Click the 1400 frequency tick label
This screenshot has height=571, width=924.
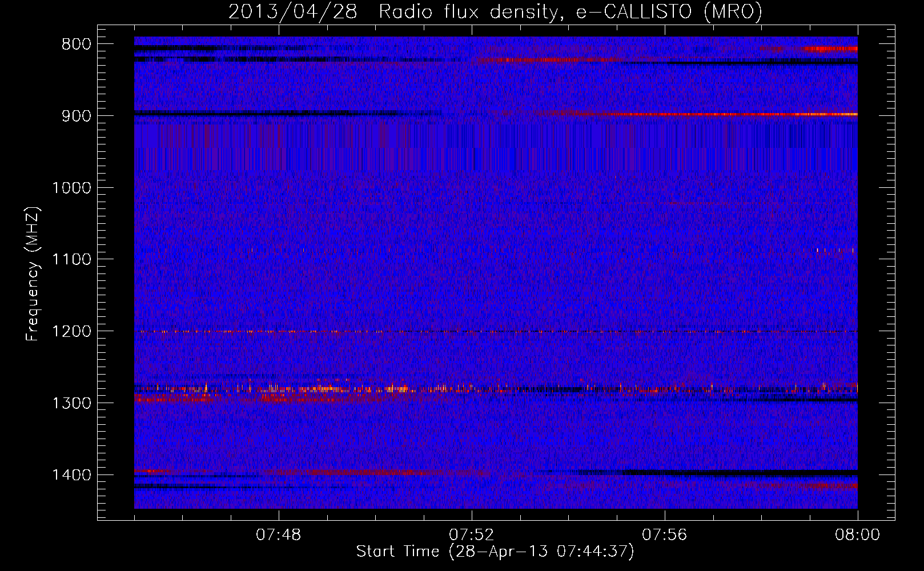point(71,475)
